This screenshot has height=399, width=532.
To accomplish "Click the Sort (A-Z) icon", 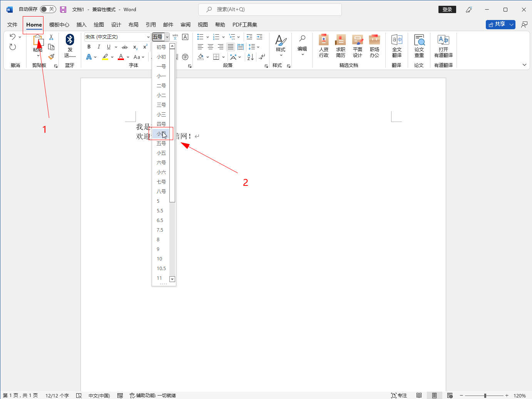I will 251,57.
